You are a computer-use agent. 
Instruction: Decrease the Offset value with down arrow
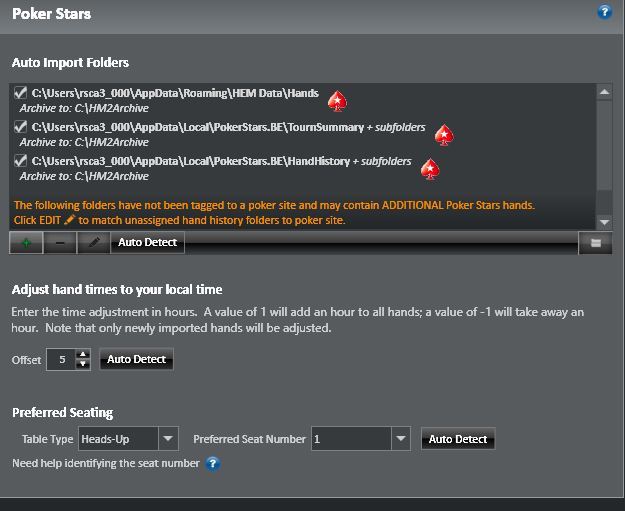tap(83, 364)
